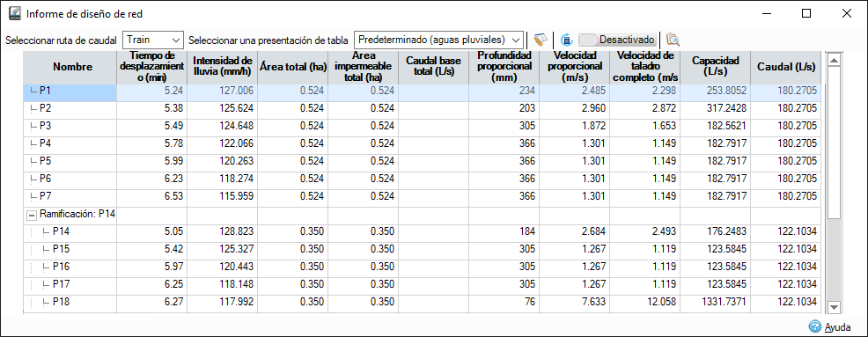The height and width of the screenshot is (337, 868).
Task: Open the table presentation dropdown Predeterminado
Action: [438, 40]
